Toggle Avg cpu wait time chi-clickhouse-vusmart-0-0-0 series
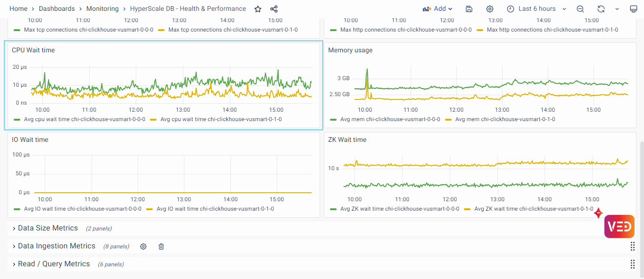This screenshot has height=279, width=644. (84, 119)
